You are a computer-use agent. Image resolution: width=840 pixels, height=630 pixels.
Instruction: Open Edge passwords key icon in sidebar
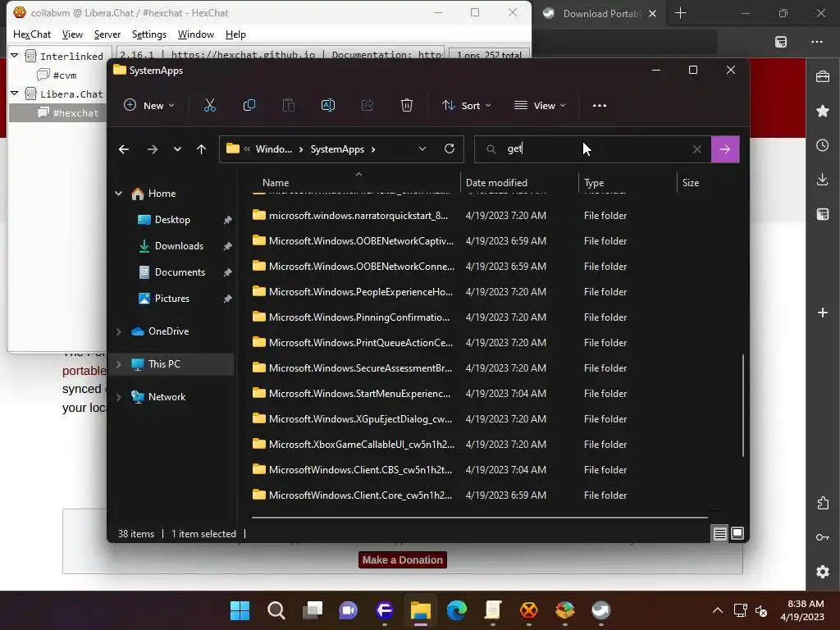pos(823,537)
